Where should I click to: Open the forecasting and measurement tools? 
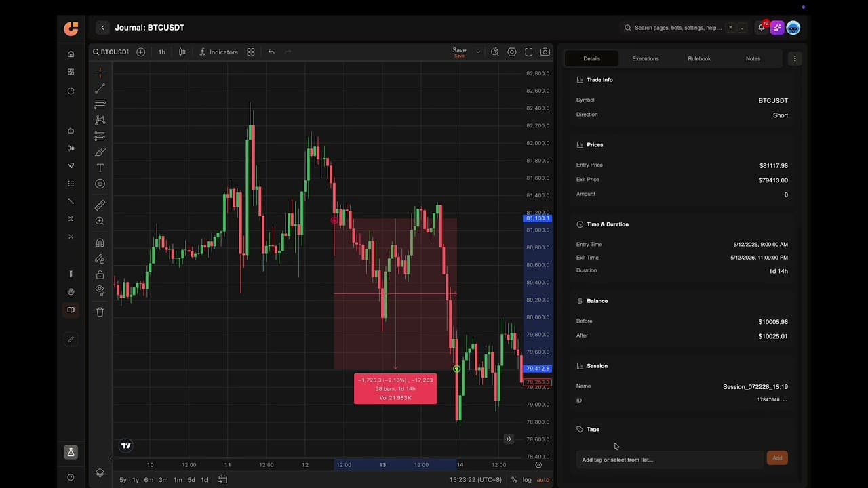100,136
